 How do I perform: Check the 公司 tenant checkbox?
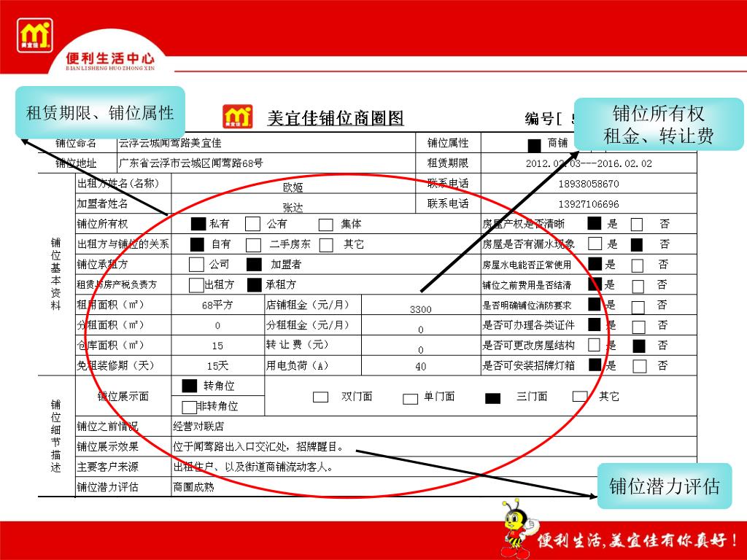(x=196, y=264)
